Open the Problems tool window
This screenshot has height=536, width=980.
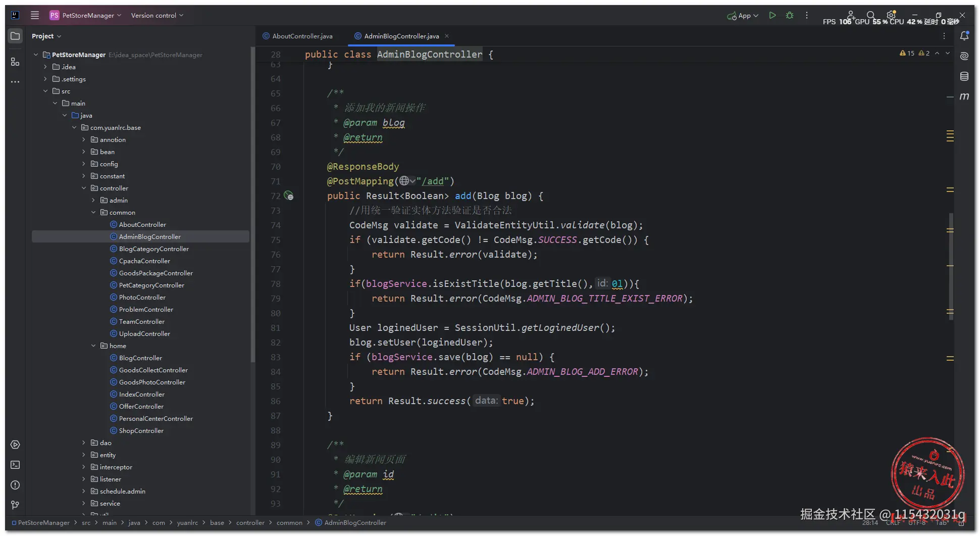(x=15, y=485)
